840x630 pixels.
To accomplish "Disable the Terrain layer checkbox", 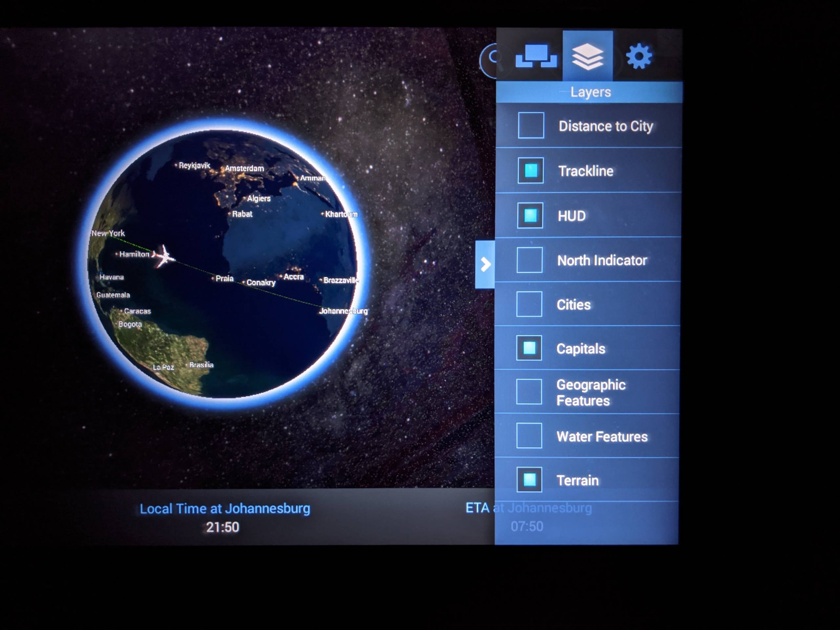I will tap(529, 480).
